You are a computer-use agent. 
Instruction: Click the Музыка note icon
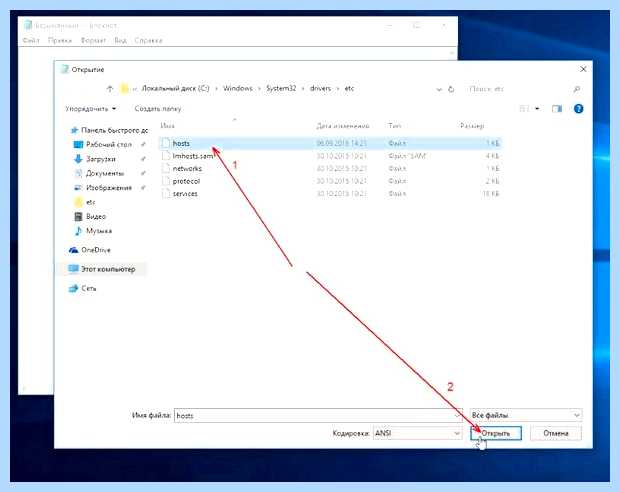tap(78, 231)
